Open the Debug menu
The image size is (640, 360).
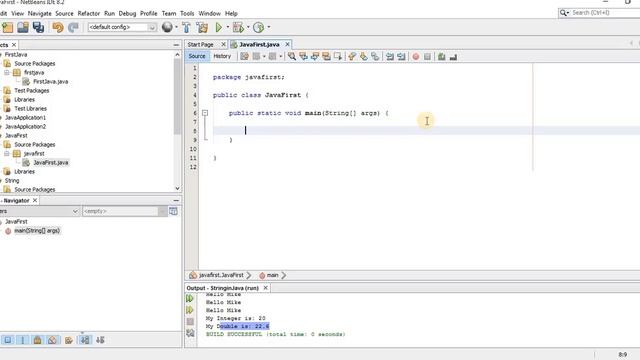127,13
